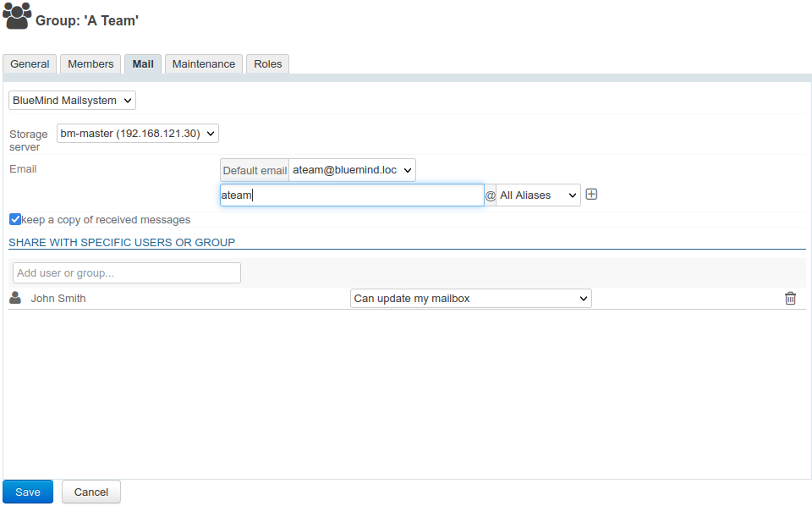Open the All Aliases domain dropdown
The image size is (812, 506).
538,195
